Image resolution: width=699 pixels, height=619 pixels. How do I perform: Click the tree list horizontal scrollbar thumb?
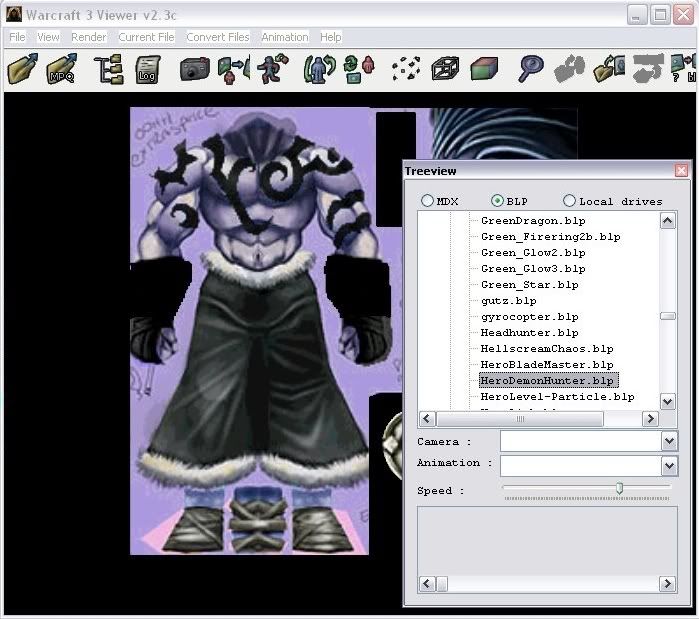click(520, 418)
